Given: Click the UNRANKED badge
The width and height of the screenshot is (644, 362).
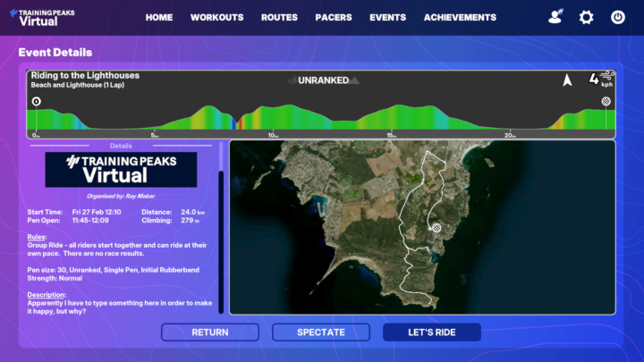Looking at the screenshot, I should [323, 80].
